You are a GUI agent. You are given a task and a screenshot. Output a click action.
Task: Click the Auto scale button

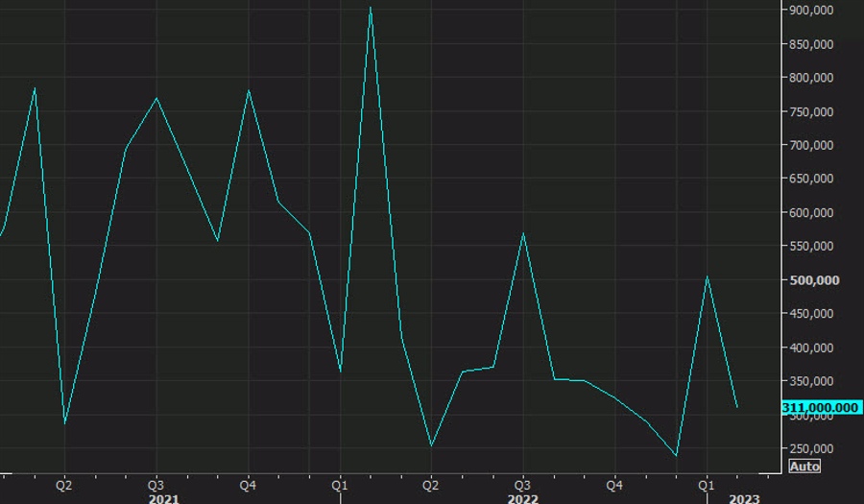804,466
